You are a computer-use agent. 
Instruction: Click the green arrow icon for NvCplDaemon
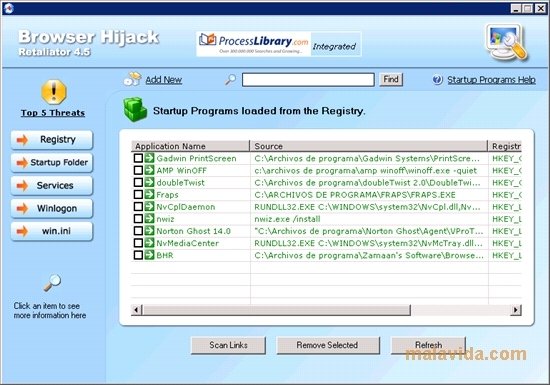click(x=149, y=207)
